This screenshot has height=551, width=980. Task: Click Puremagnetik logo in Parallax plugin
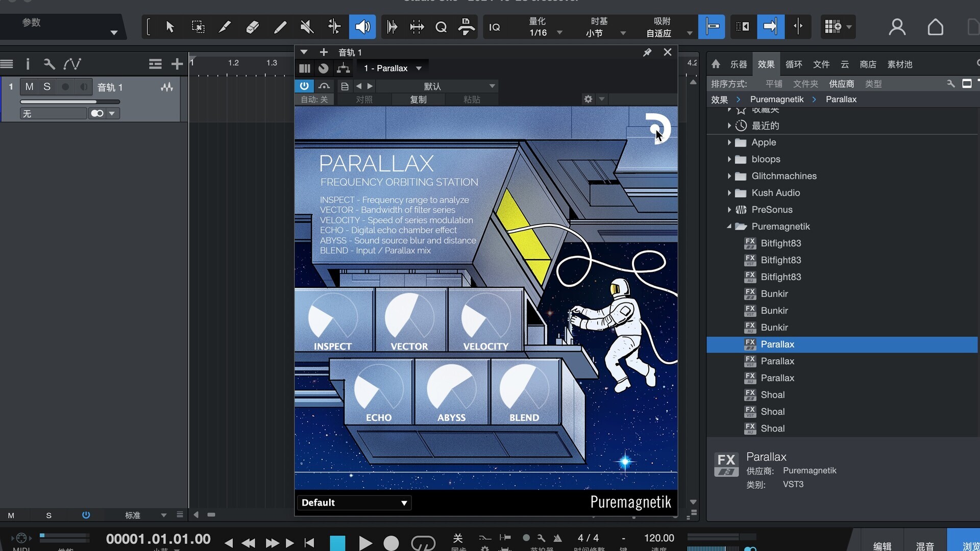[658, 128]
